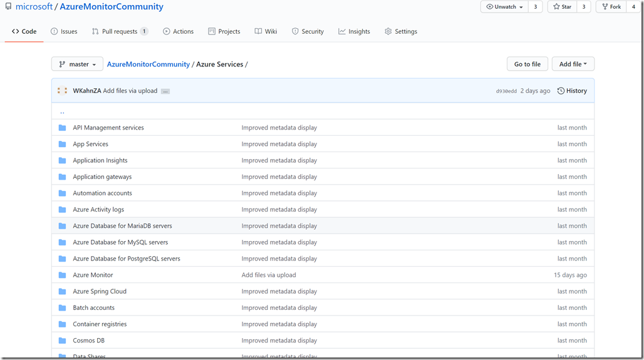The image size is (644, 360).
Task: Open the fork count 4
Action: pyautogui.click(x=633, y=6)
